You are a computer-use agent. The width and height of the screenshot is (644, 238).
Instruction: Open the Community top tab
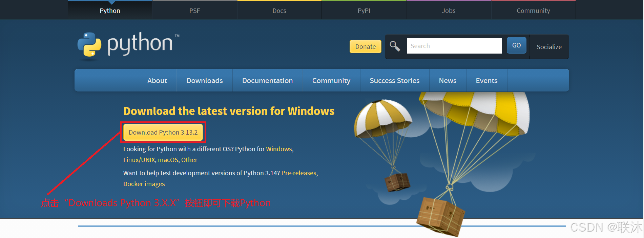pyautogui.click(x=534, y=11)
